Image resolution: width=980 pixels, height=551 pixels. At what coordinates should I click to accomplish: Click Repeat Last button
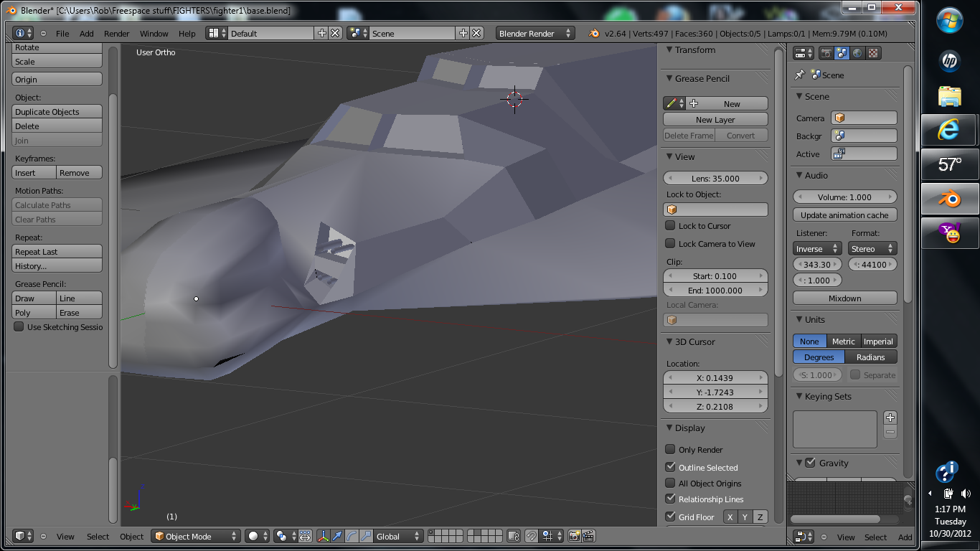(57, 251)
